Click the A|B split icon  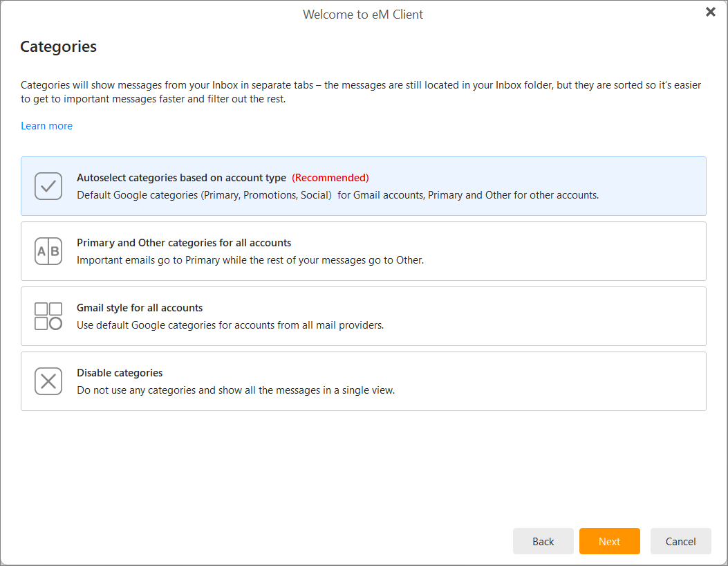coord(48,251)
